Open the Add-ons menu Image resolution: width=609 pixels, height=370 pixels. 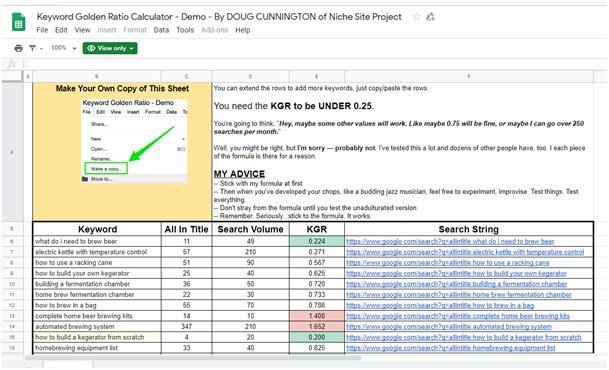pos(214,30)
